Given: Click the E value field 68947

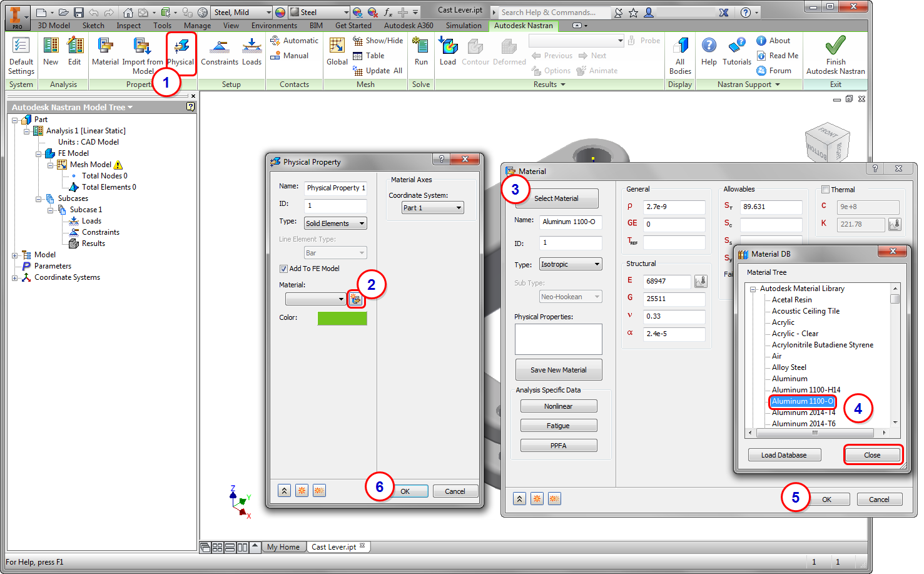Looking at the screenshot, I should (x=667, y=282).
